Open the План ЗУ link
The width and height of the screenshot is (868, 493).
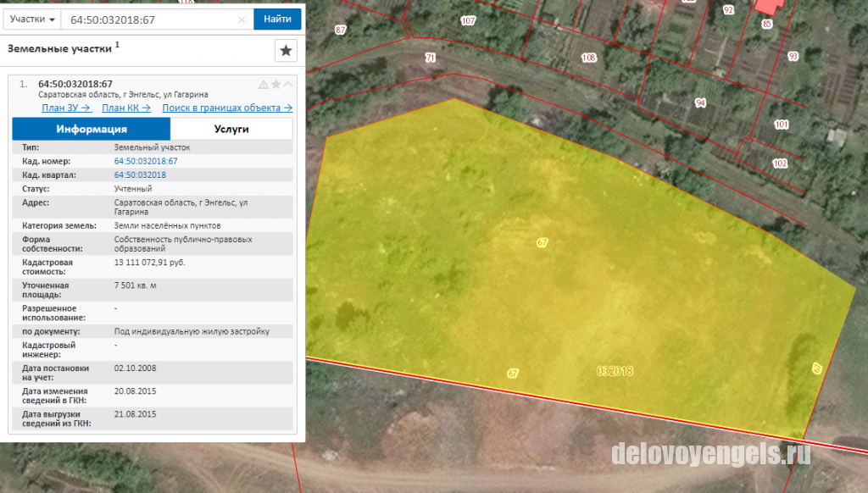point(66,108)
